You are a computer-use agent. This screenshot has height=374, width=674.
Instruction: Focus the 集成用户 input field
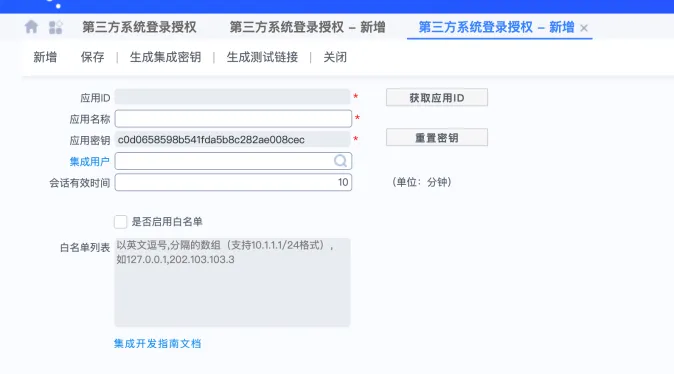click(x=233, y=161)
